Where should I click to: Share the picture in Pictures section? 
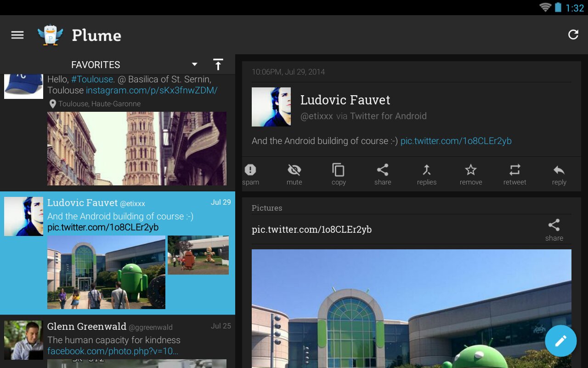[554, 230]
